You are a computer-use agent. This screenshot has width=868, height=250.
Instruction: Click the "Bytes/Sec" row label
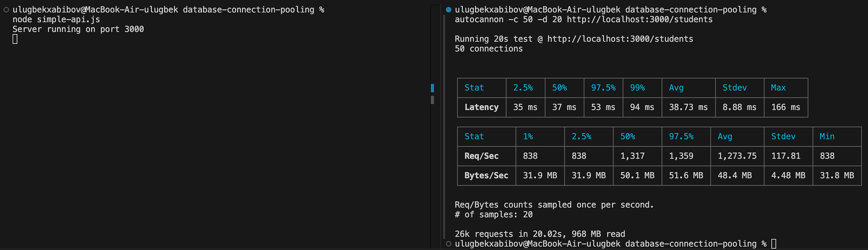coord(486,176)
